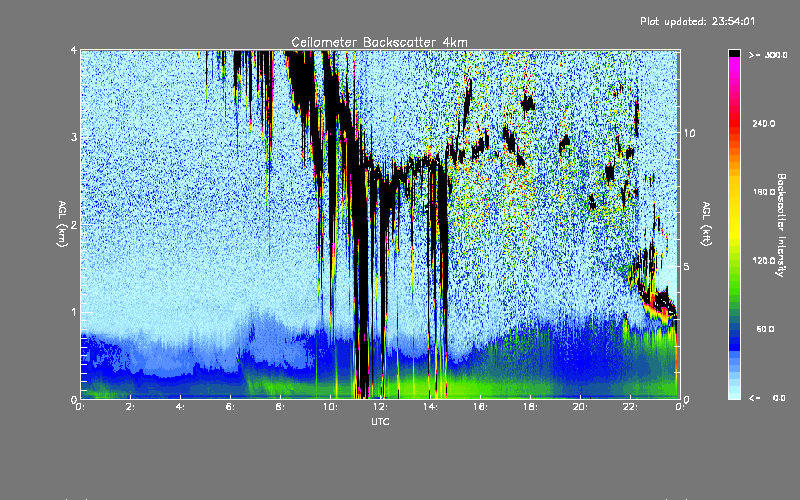Click the '4' km tick on left axis

pos(74,50)
